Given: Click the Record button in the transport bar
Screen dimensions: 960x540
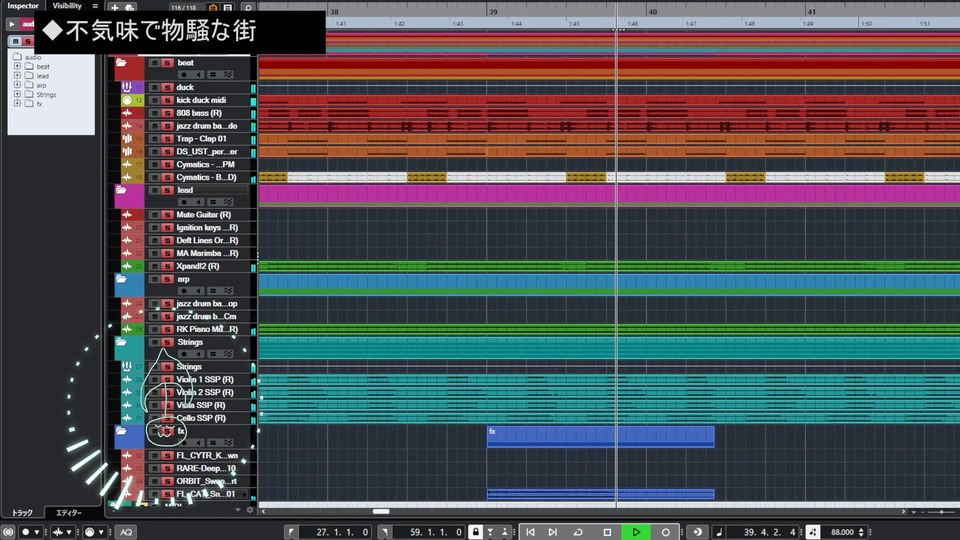Looking at the screenshot, I should [x=665, y=532].
